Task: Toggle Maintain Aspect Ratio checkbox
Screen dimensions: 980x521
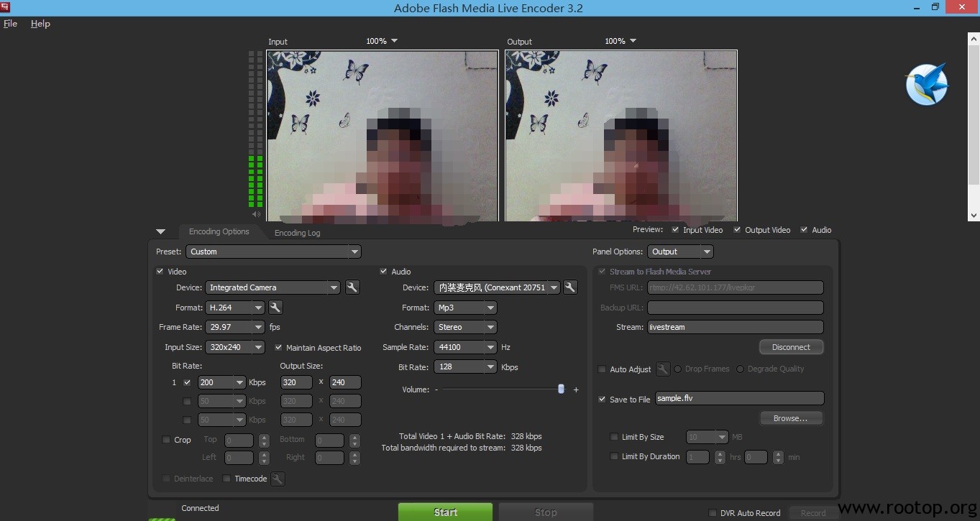Action: click(278, 348)
